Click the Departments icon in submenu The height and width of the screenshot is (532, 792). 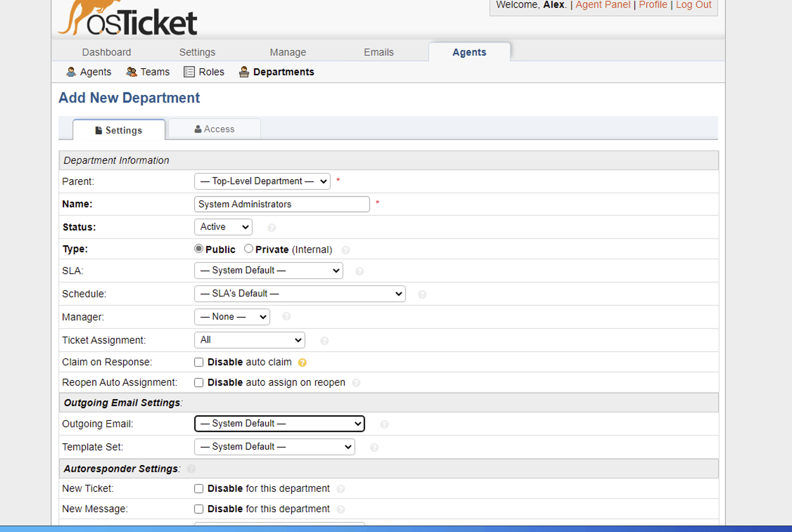pyautogui.click(x=244, y=72)
